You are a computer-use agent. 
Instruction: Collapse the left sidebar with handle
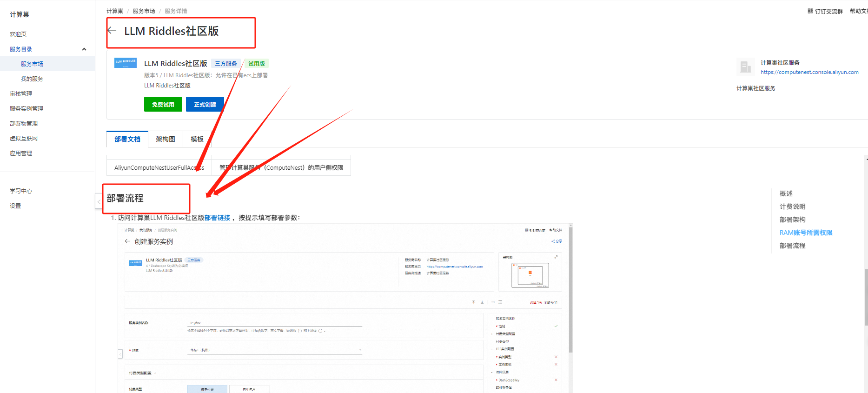99,202
